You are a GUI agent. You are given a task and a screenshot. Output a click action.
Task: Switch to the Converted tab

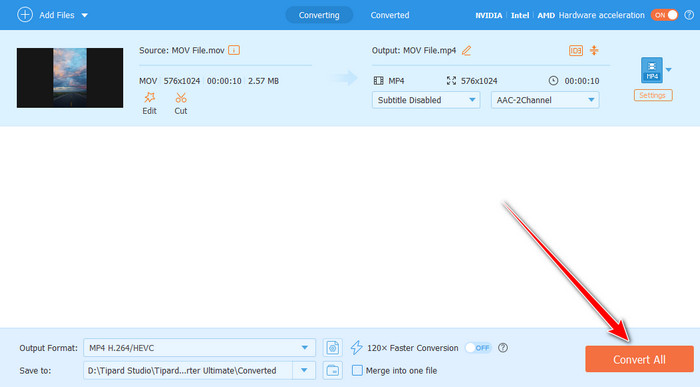point(390,15)
